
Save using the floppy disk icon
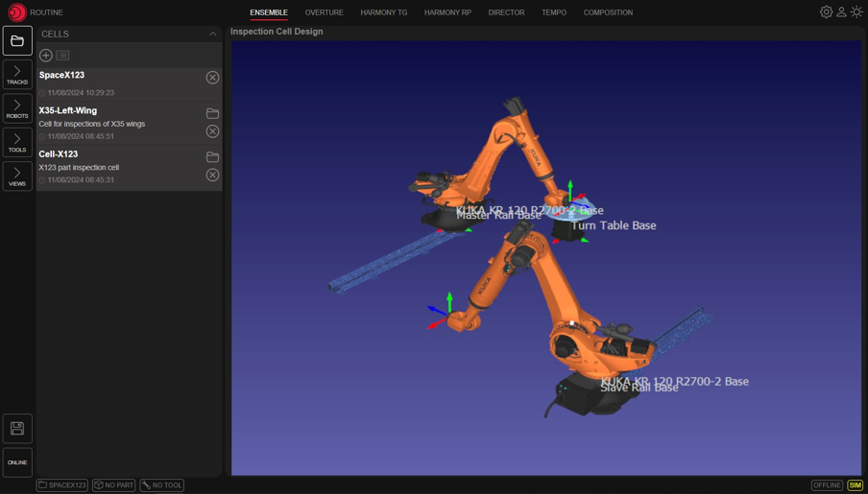(17, 429)
